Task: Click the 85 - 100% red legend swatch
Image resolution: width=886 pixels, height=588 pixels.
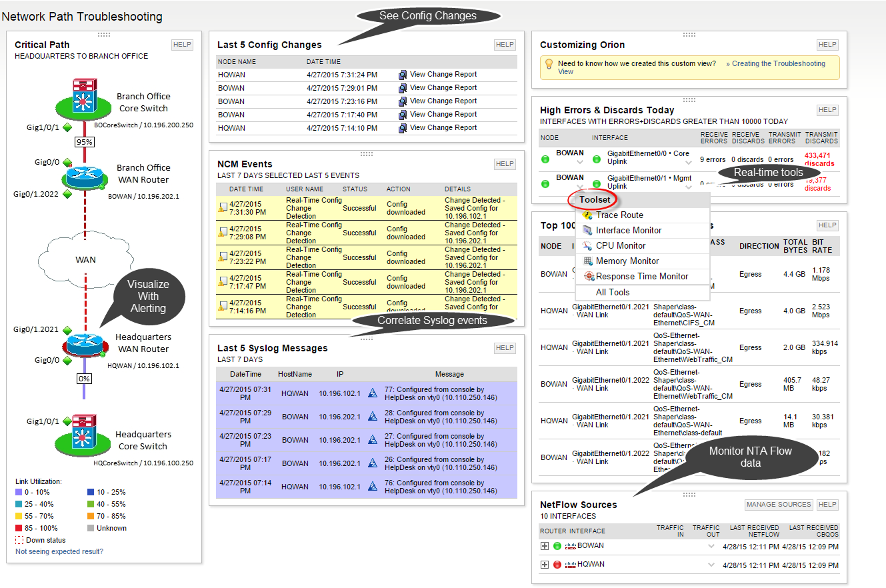Action: click(19, 529)
